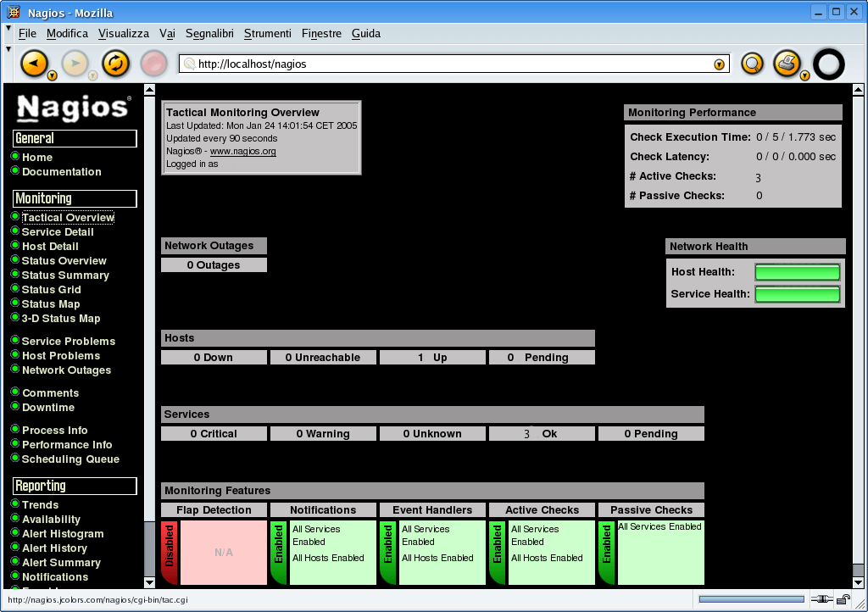
Task: Click the Service Health green bar
Action: (x=797, y=294)
